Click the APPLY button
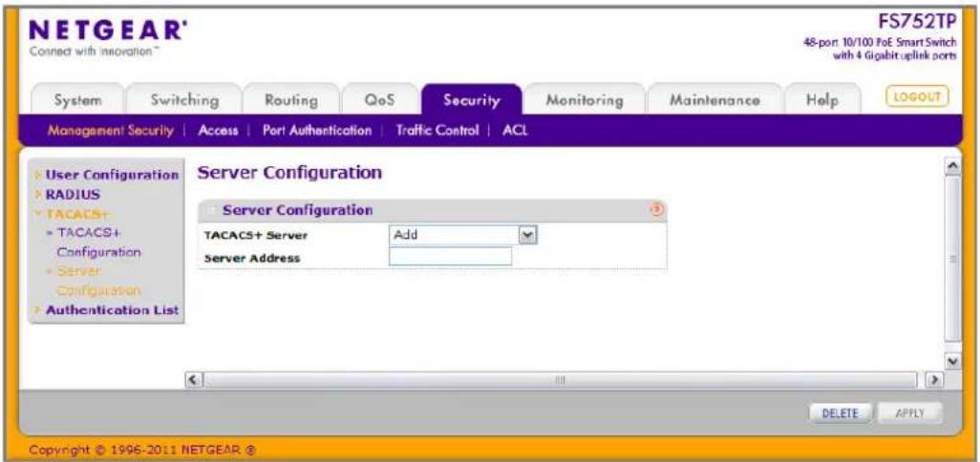The width and height of the screenshot is (980, 462). pyautogui.click(x=909, y=412)
